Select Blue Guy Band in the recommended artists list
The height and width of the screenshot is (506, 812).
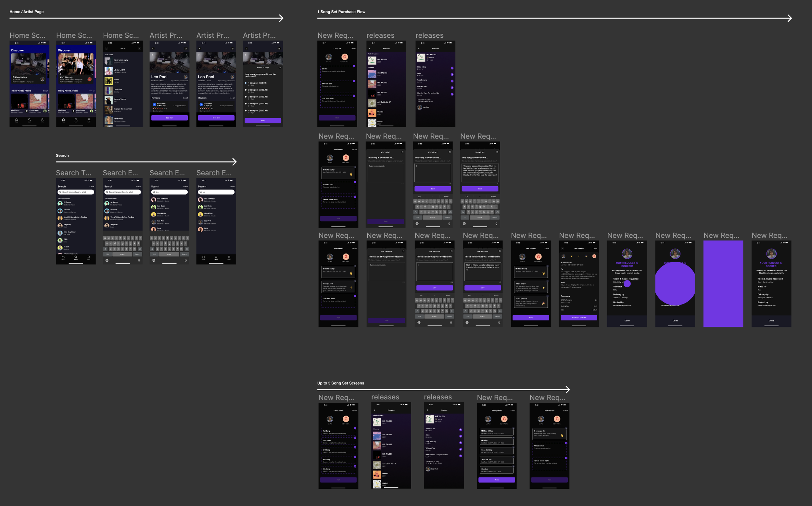(70, 232)
